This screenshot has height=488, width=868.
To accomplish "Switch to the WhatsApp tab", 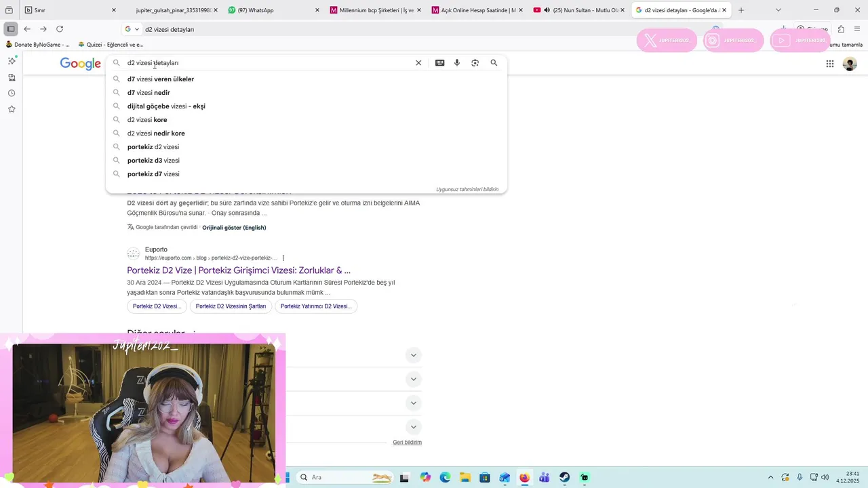I will tap(275, 10).
